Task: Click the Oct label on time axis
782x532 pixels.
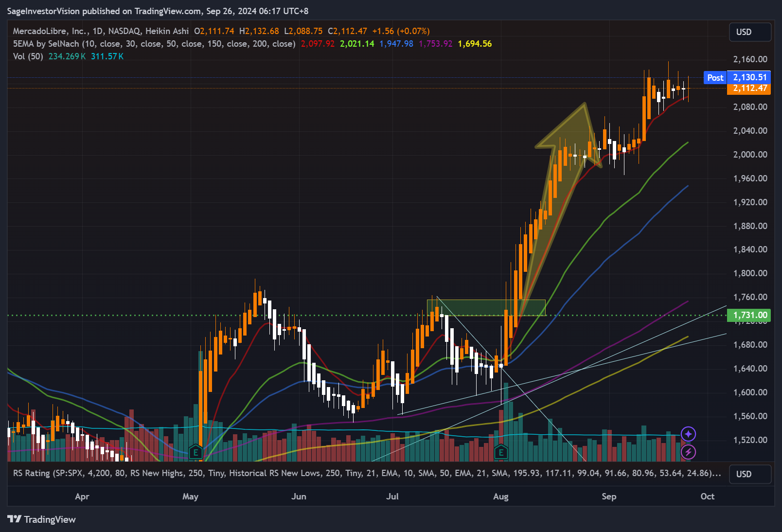Action: point(708,497)
